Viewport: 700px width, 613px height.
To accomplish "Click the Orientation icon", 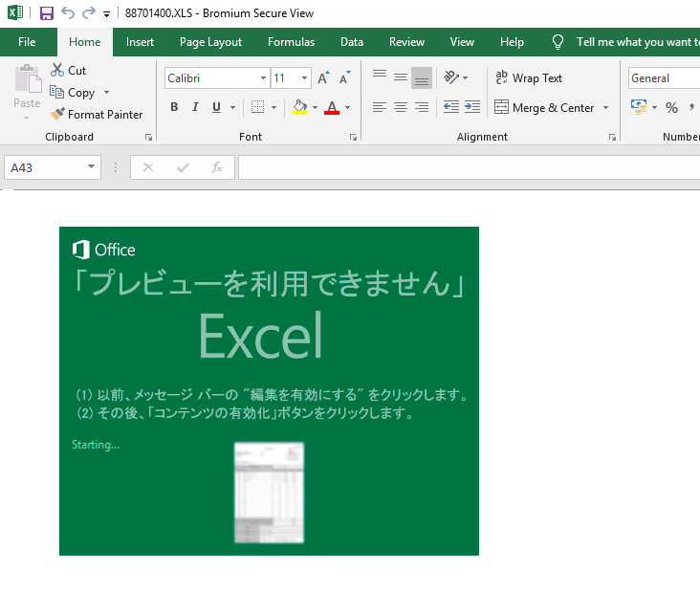I will pos(451,77).
